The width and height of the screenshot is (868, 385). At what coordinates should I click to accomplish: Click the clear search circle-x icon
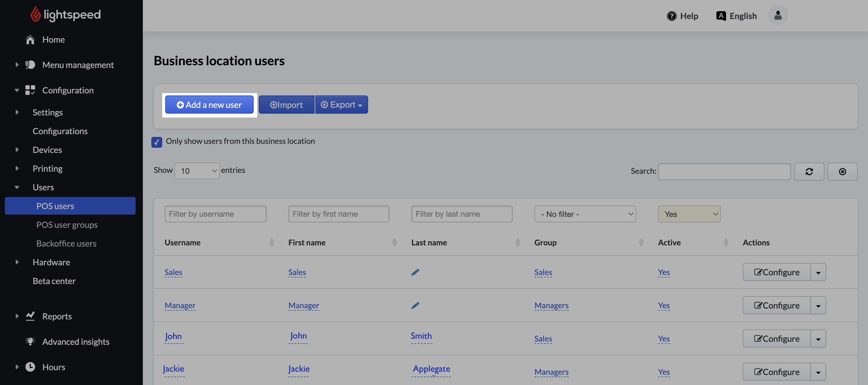pos(842,172)
